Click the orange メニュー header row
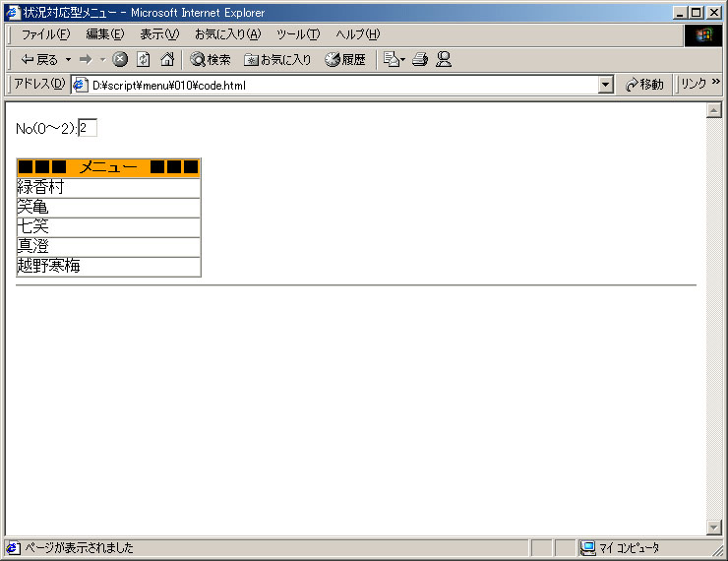Screen dimensions: 728x561 108,167
